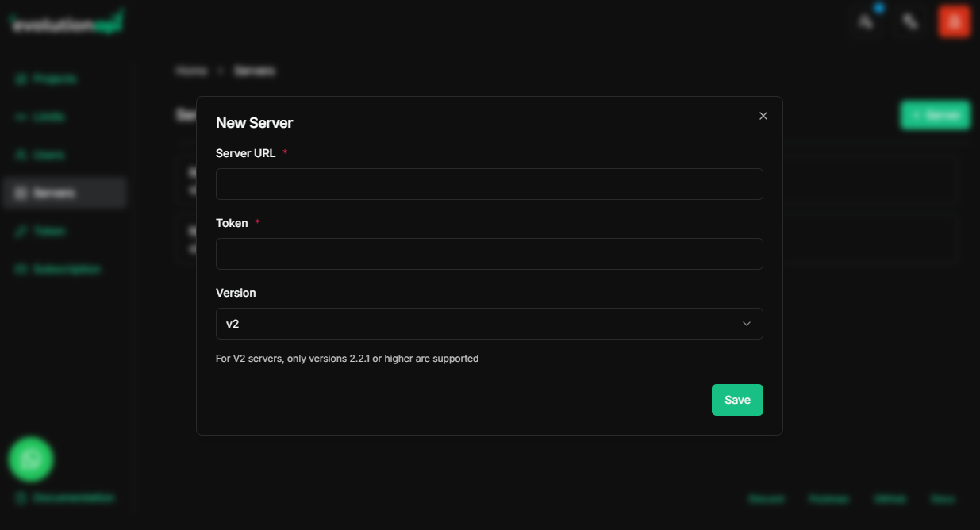Go to Users in the sidebar

pyautogui.click(x=64, y=155)
